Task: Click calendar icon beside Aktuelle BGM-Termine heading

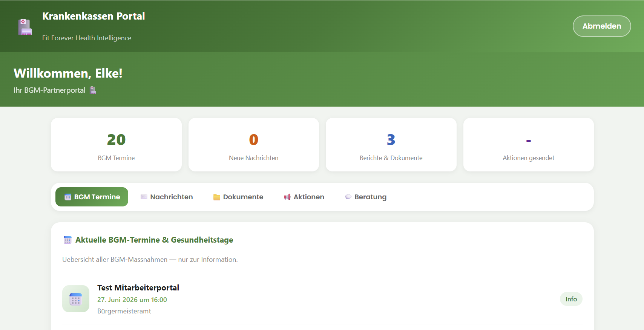Action: point(67,240)
